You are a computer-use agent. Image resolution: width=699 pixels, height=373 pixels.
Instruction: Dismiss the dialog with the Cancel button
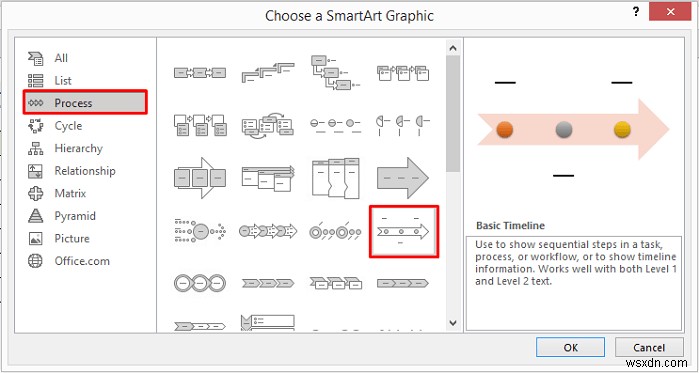pyautogui.click(x=649, y=348)
